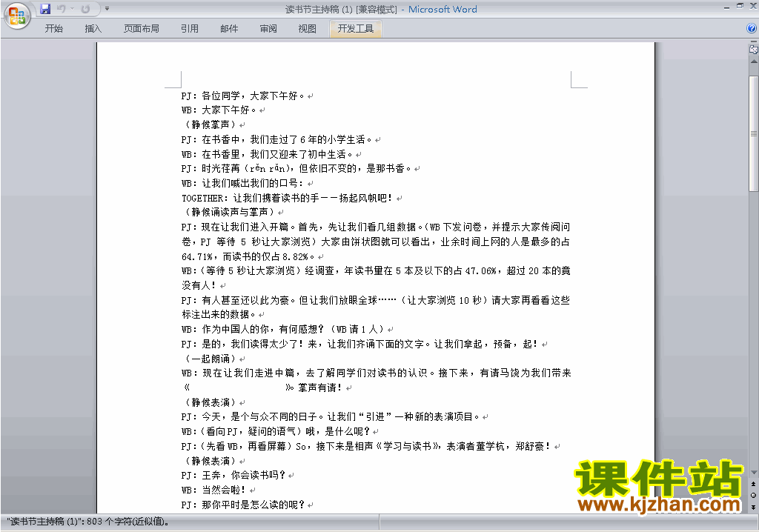This screenshot has height=532, width=759.
Task: Click the Save icon in Quick Access Toolbar
Action: [45, 9]
